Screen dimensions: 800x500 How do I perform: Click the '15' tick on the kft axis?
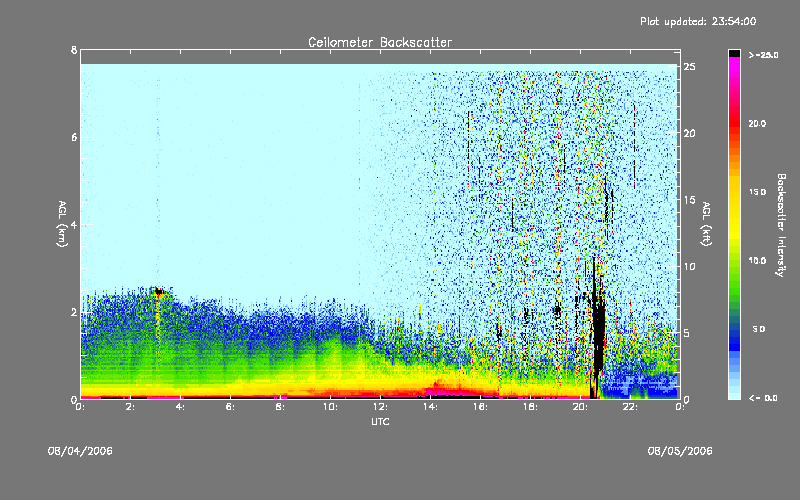point(689,199)
